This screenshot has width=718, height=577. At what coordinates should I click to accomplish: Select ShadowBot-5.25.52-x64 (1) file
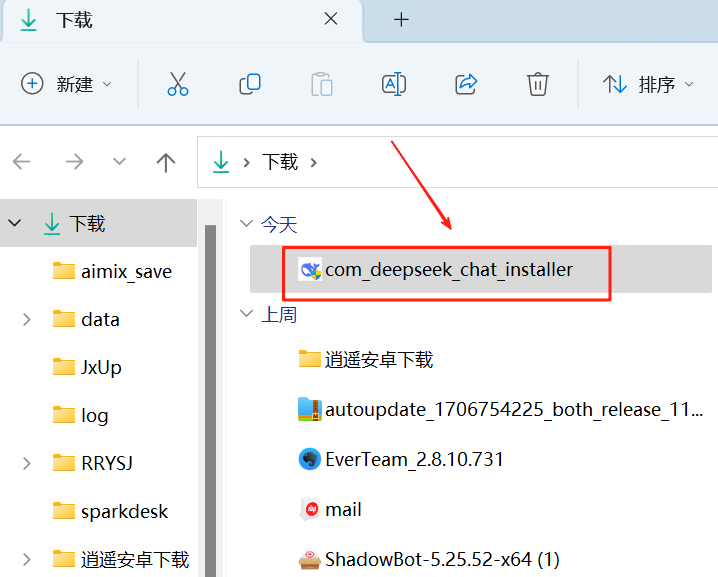(442, 559)
